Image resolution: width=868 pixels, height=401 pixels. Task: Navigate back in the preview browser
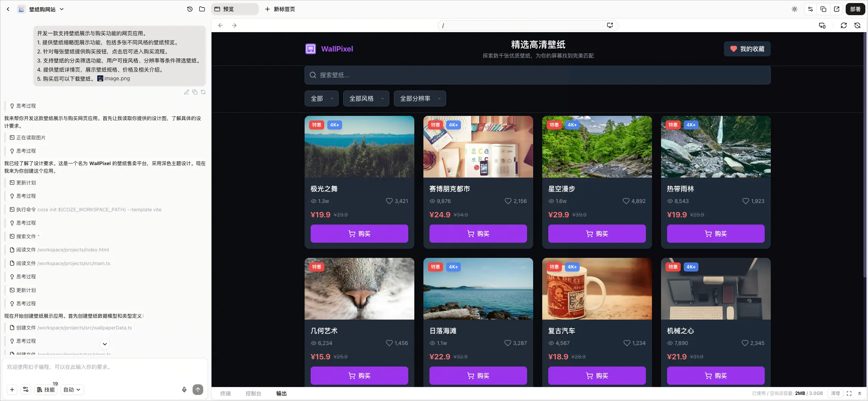[221, 25]
